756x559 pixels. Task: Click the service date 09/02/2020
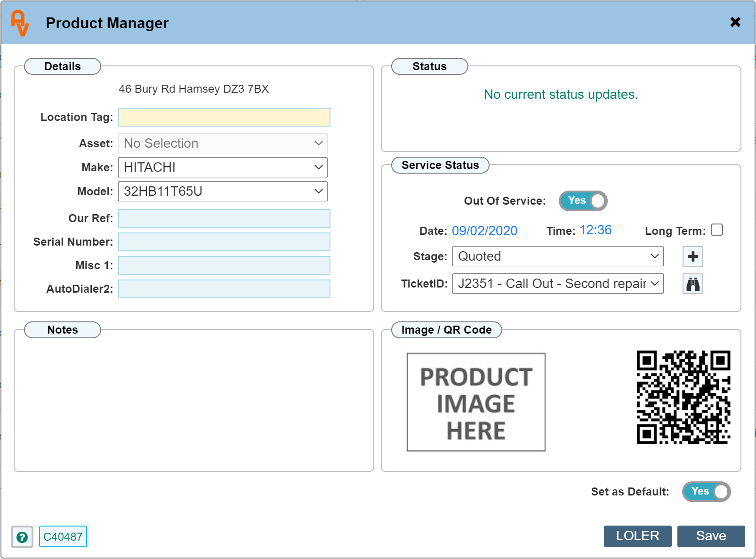coord(485,231)
